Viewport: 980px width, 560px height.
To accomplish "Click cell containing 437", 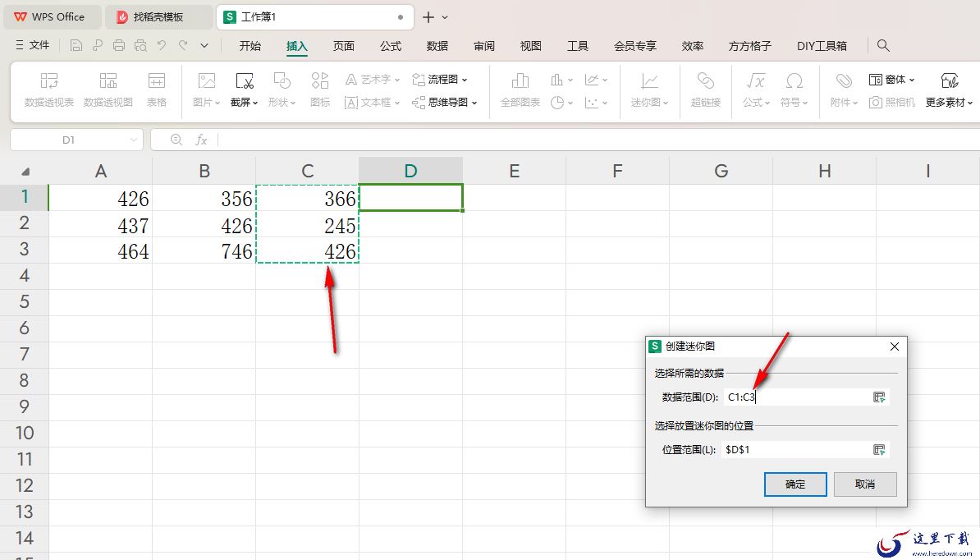I will [101, 225].
